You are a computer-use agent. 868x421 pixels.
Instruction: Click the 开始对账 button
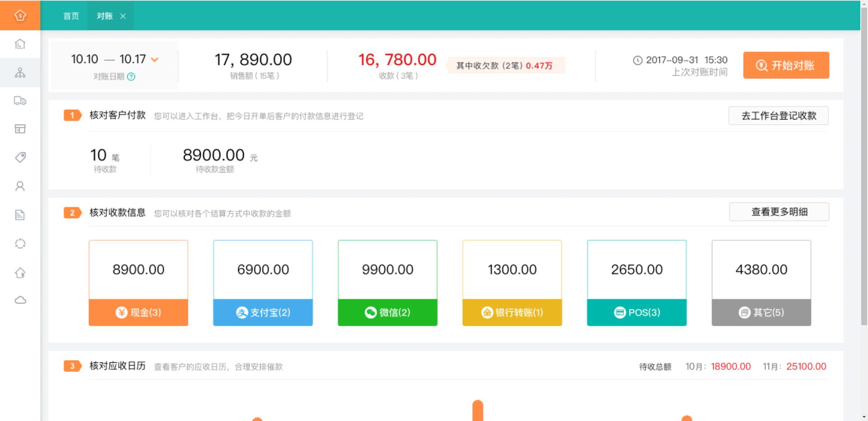click(786, 66)
